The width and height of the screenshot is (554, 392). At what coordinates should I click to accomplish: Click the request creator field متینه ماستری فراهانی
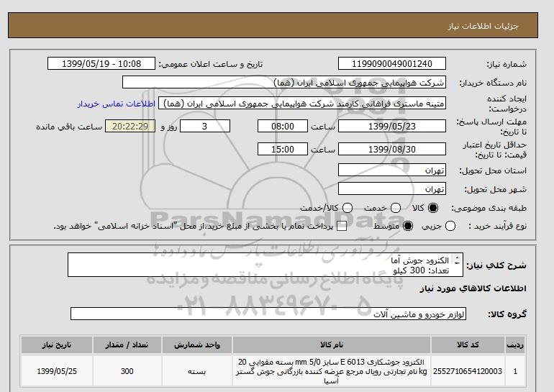302,104
